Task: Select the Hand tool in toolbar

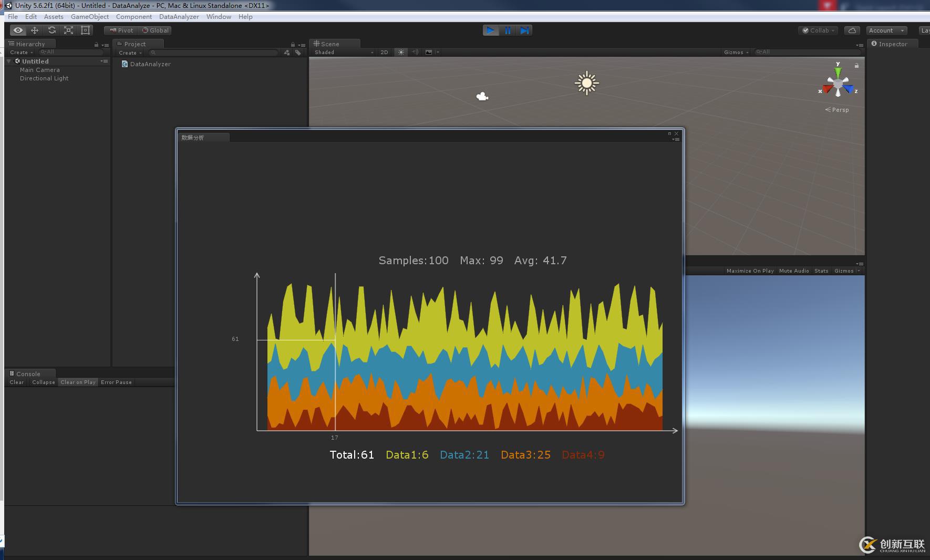Action: [x=18, y=30]
